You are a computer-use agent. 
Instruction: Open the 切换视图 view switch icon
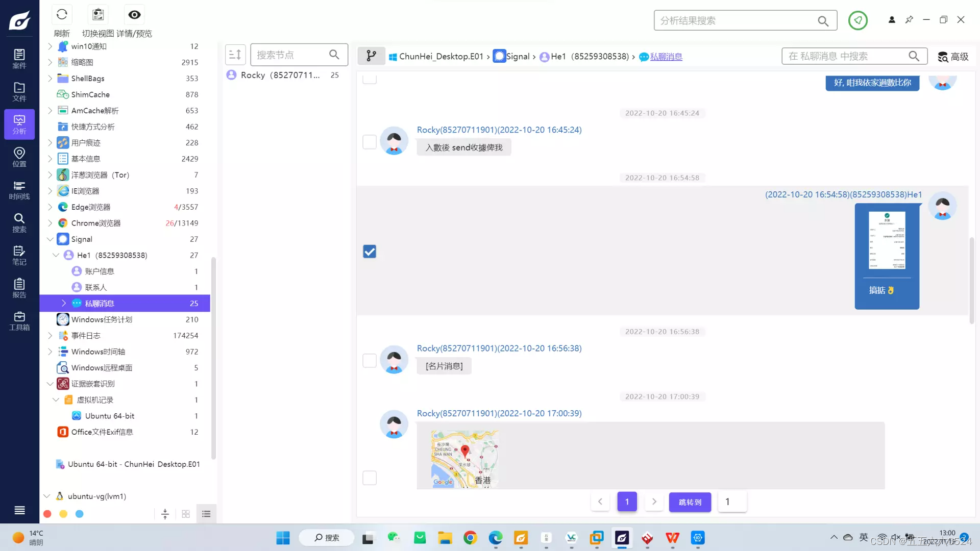tap(98, 15)
